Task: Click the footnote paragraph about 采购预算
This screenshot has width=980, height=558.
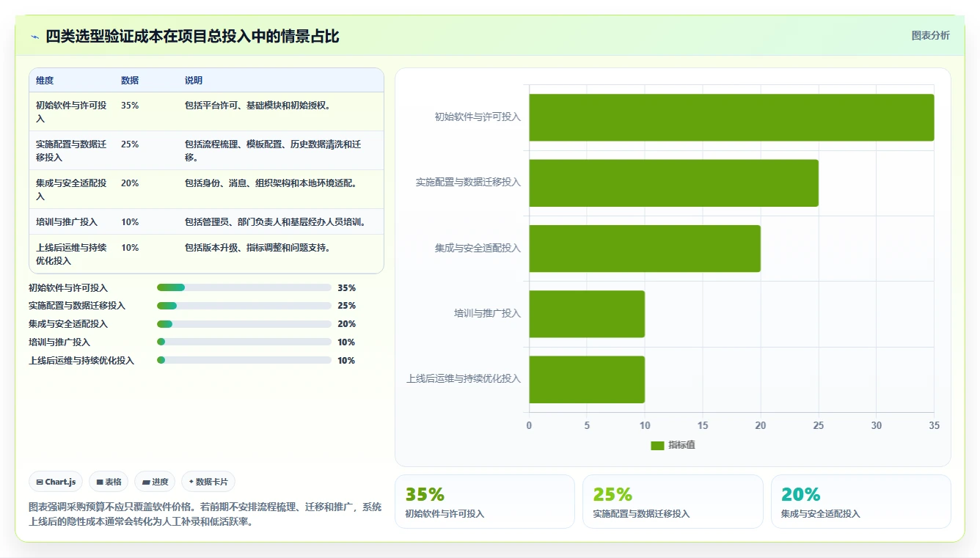Action: tap(205, 514)
